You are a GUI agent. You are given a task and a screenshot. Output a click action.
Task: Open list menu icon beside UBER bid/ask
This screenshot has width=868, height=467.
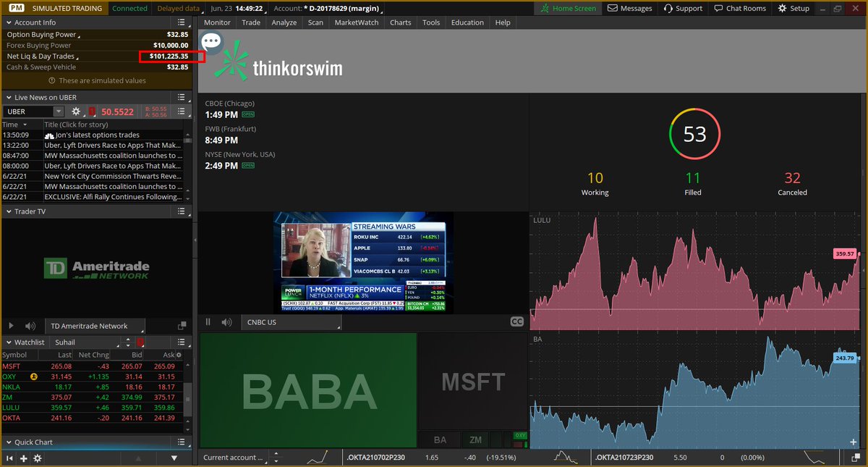[182, 112]
